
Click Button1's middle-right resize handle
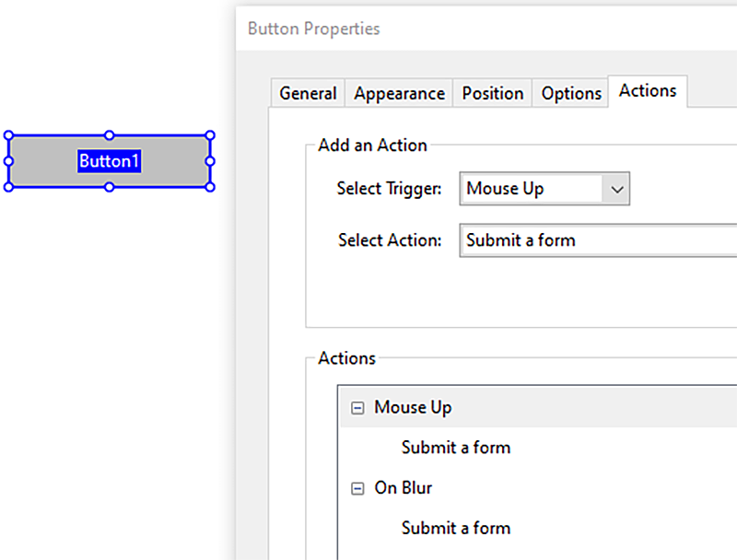210,161
